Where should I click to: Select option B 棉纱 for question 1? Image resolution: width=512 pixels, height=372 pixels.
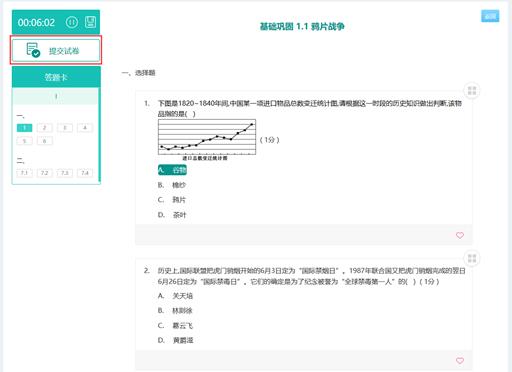[172, 185]
